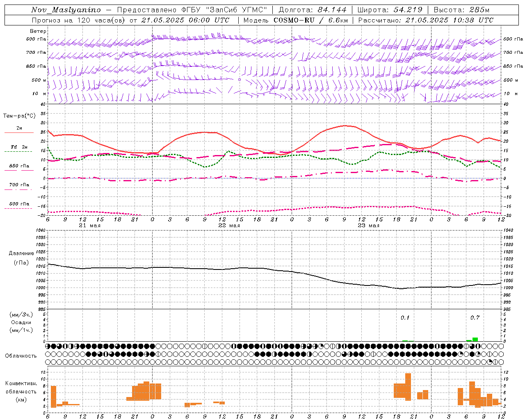The height and width of the screenshot is (420, 525).
Task: Click the Осадки precipitation label
Action: [x=21, y=322]
